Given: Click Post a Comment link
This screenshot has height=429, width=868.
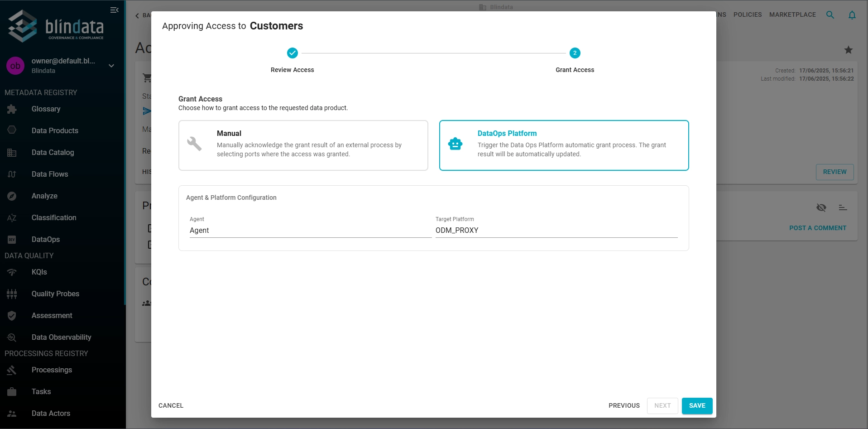Looking at the screenshot, I should (x=818, y=228).
